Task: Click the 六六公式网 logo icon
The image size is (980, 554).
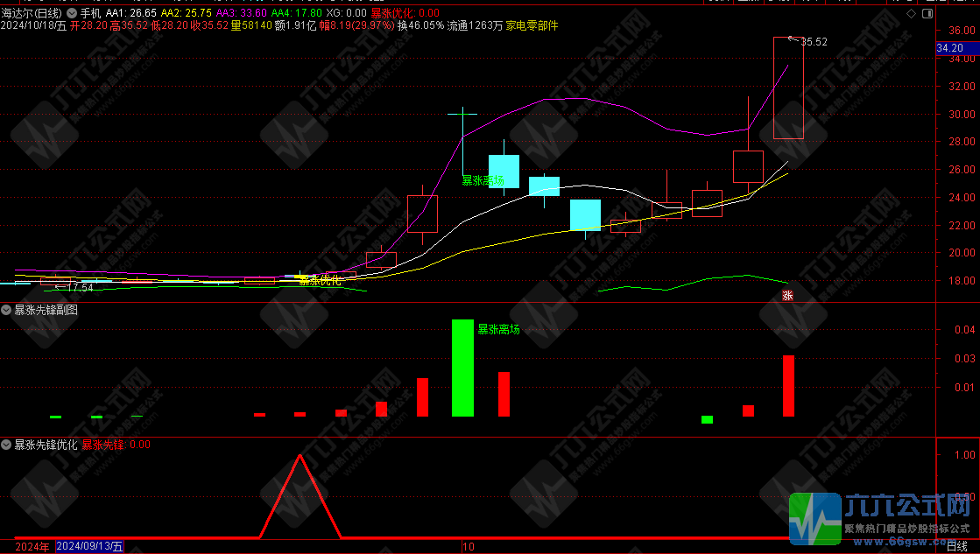Action: [x=814, y=517]
